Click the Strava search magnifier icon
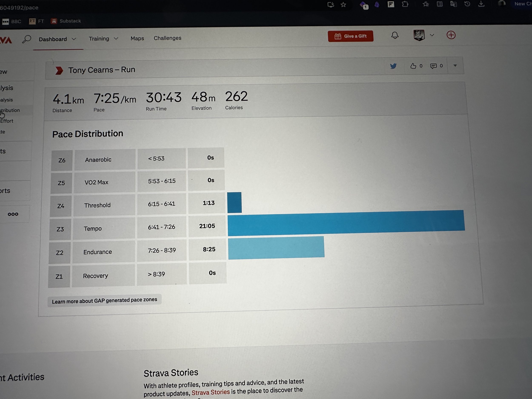The width and height of the screenshot is (532, 399). pyautogui.click(x=26, y=39)
